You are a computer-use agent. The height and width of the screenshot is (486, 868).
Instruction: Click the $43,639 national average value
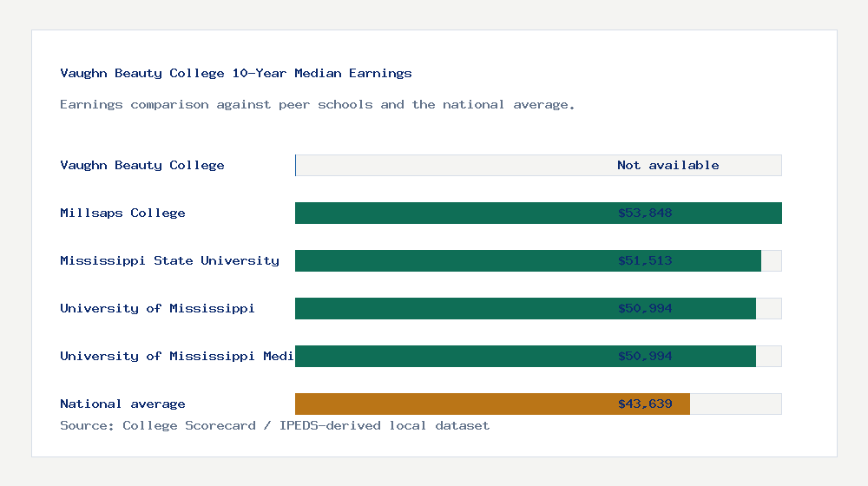(645, 404)
